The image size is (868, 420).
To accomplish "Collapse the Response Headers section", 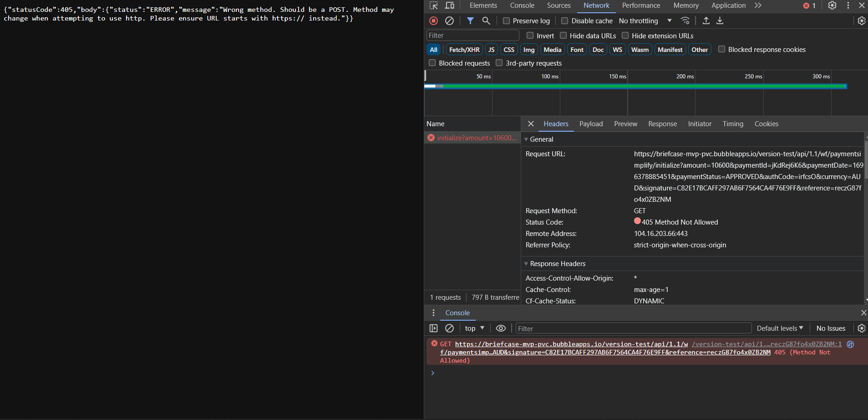I will pyautogui.click(x=526, y=264).
